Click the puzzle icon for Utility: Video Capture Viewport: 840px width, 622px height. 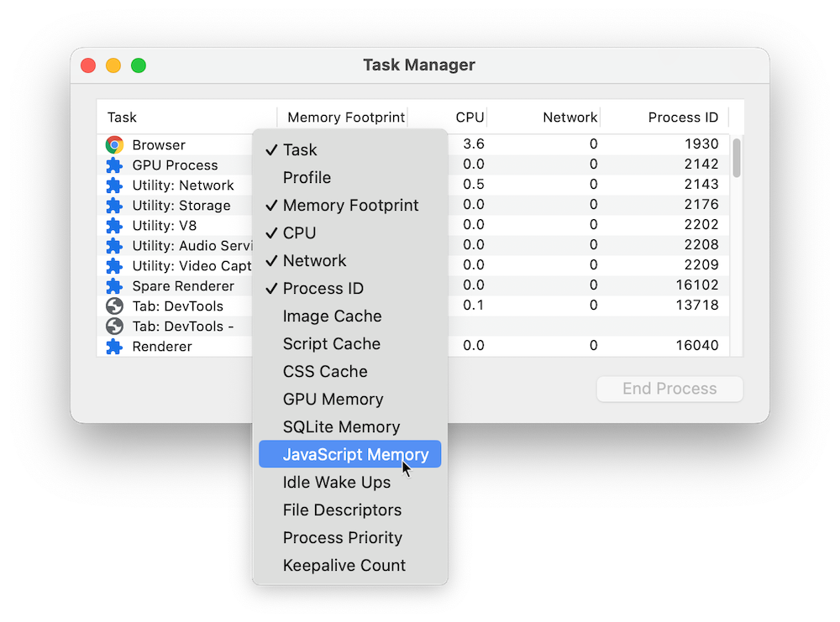(115, 265)
